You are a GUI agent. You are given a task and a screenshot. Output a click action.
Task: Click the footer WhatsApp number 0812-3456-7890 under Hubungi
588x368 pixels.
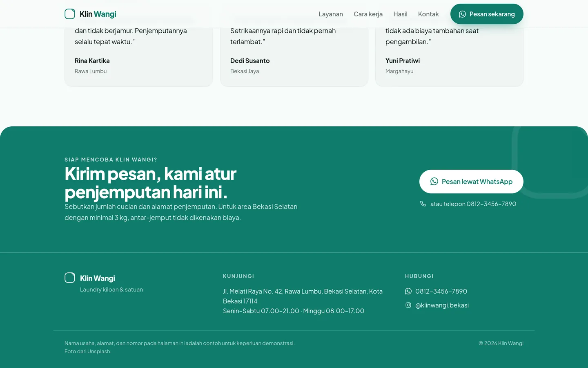436,291
